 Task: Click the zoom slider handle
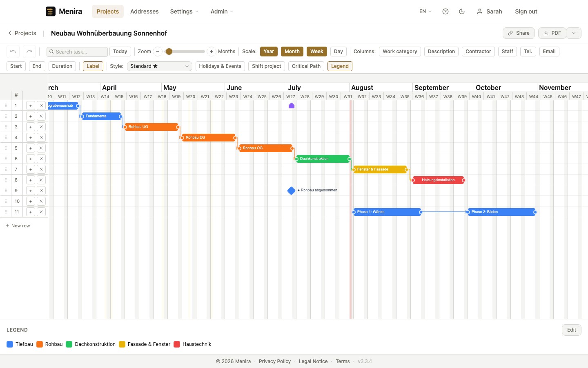click(169, 52)
